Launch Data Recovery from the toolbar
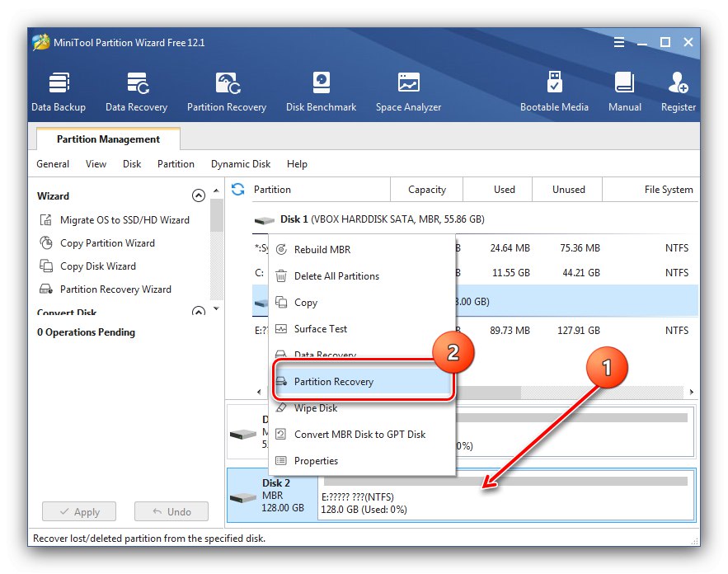Viewport: 728px width, 574px height. pyautogui.click(x=137, y=91)
